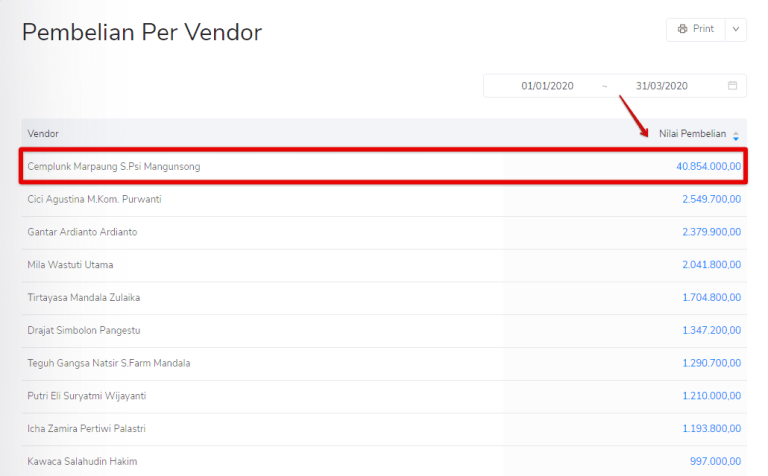
Task: Select Cici Agustina M.Kom. Purwanti row
Action: (x=94, y=199)
